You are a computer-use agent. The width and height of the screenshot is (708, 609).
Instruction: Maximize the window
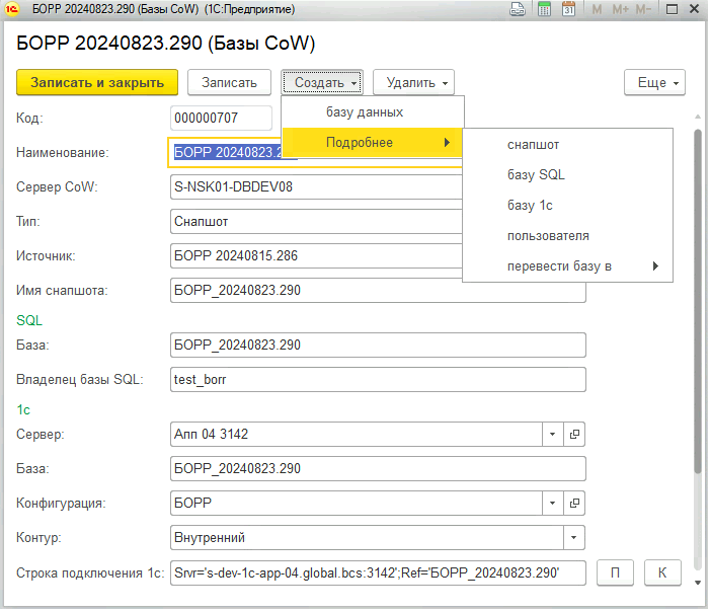672,9
